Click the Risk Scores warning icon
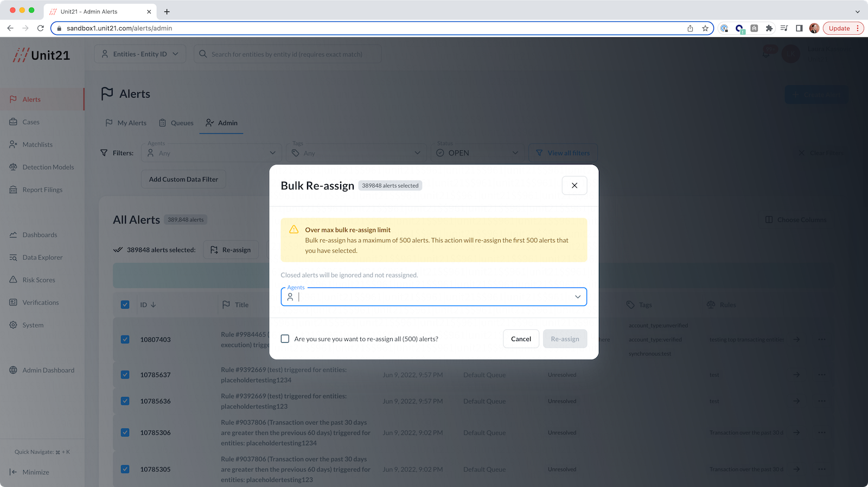868x487 pixels. (x=13, y=280)
